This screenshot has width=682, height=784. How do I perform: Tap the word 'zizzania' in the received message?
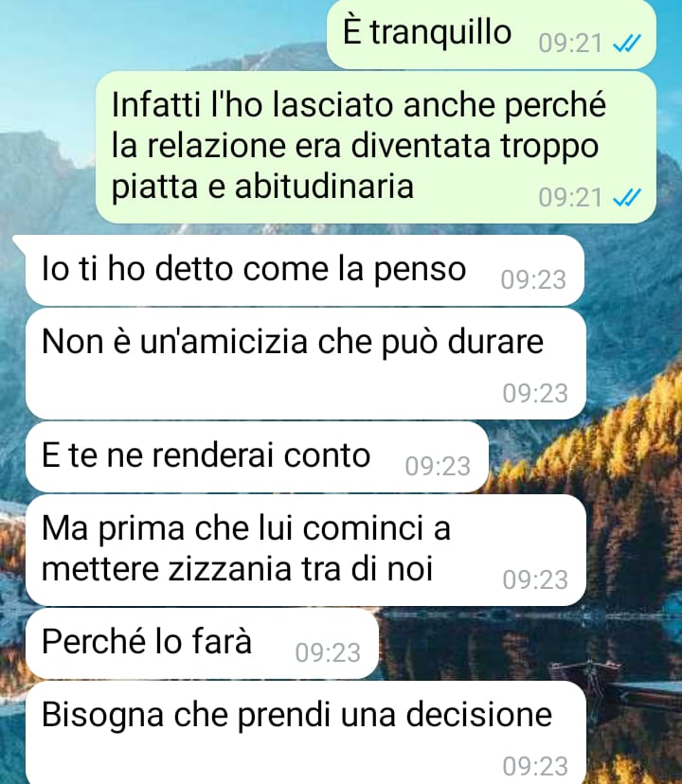coord(230,569)
